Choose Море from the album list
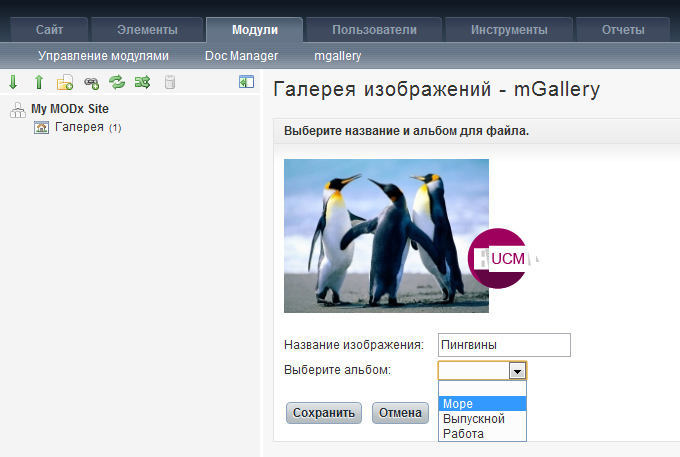The height and width of the screenshot is (457, 680). pyautogui.click(x=483, y=404)
